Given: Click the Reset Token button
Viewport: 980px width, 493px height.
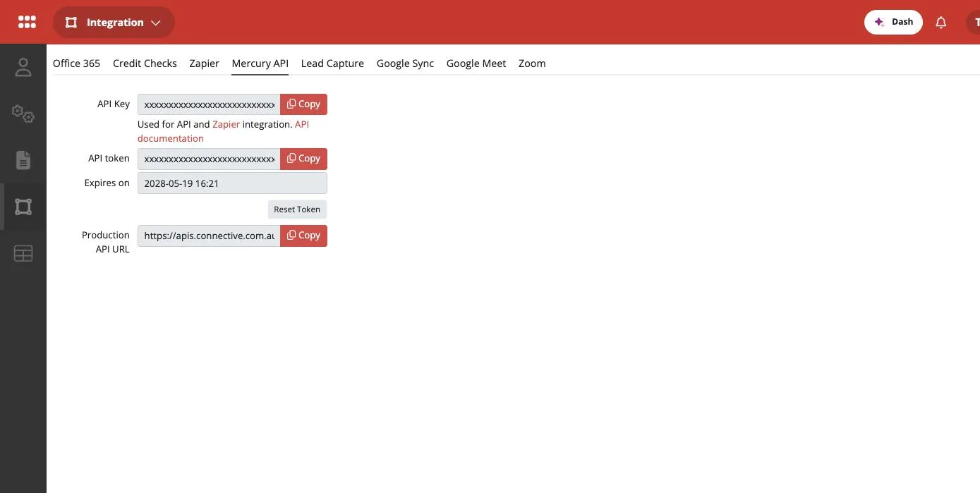Looking at the screenshot, I should click(297, 209).
